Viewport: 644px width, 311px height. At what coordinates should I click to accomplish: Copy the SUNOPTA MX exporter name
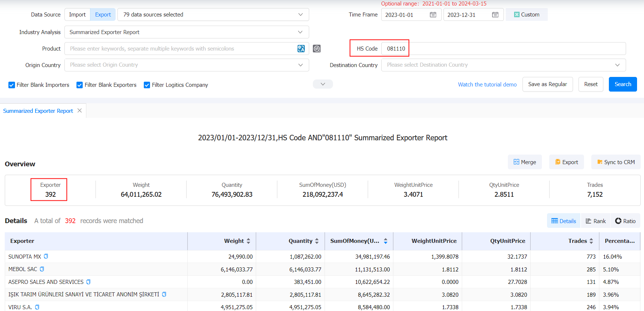point(46,256)
